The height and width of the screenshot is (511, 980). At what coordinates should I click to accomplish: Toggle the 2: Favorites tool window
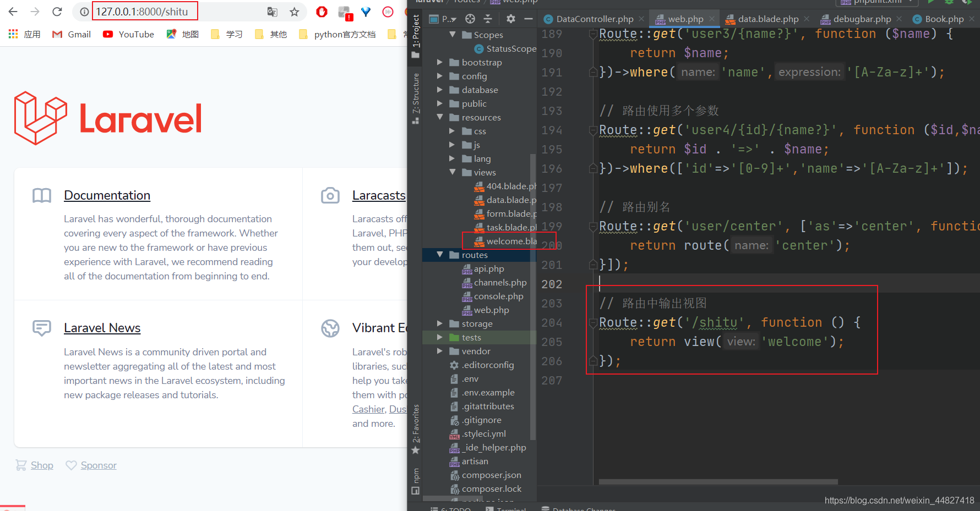416,430
